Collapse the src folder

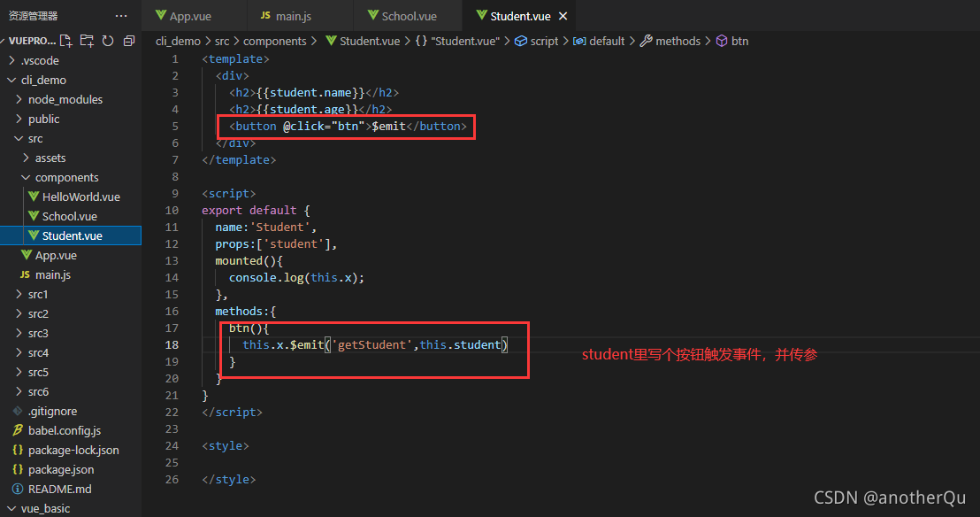(71, 138)
